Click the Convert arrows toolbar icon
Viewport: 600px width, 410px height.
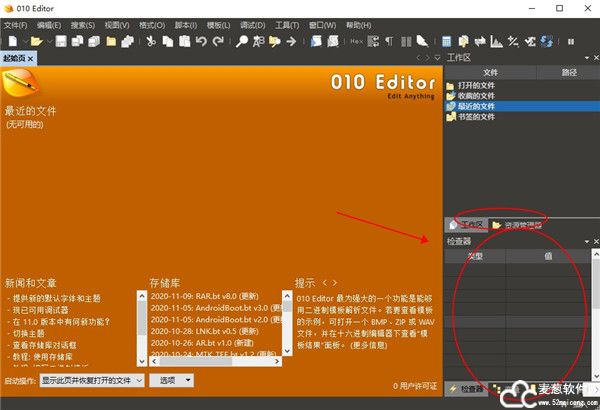click(480, 41)
